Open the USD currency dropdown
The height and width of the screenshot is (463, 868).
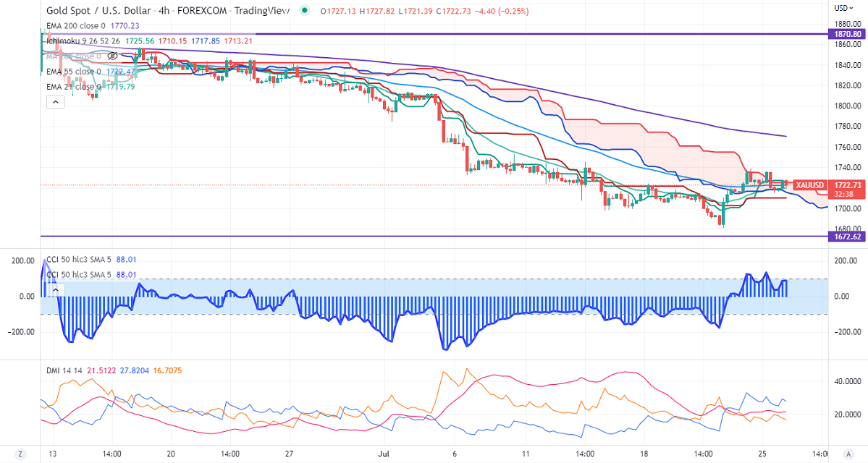pos(843,8)
